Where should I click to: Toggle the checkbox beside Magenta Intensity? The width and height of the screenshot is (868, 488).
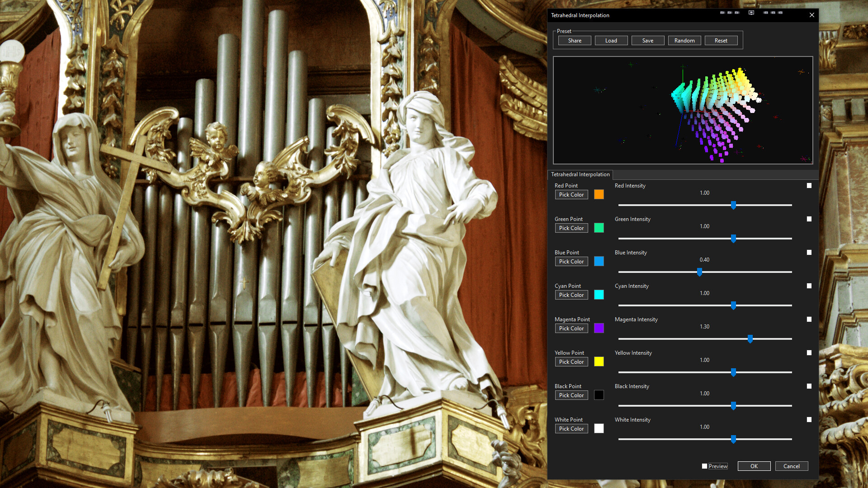[x=809, y=319]
